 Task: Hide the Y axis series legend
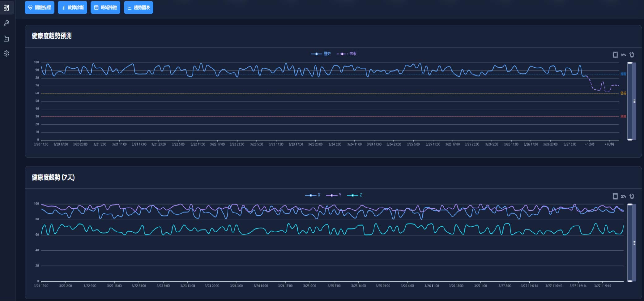[x=334, y=195]
